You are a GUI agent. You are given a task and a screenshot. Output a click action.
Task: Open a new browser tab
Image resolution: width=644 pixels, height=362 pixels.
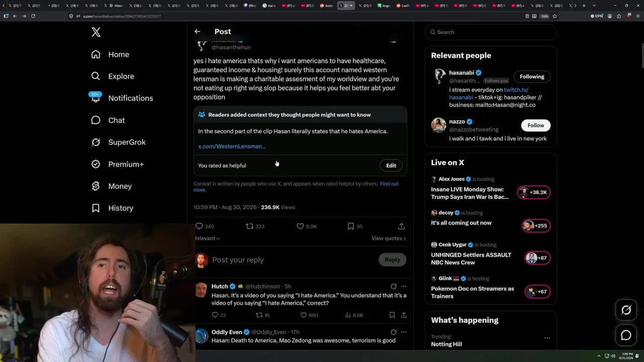pyautogui.click(x=584, y=6)
